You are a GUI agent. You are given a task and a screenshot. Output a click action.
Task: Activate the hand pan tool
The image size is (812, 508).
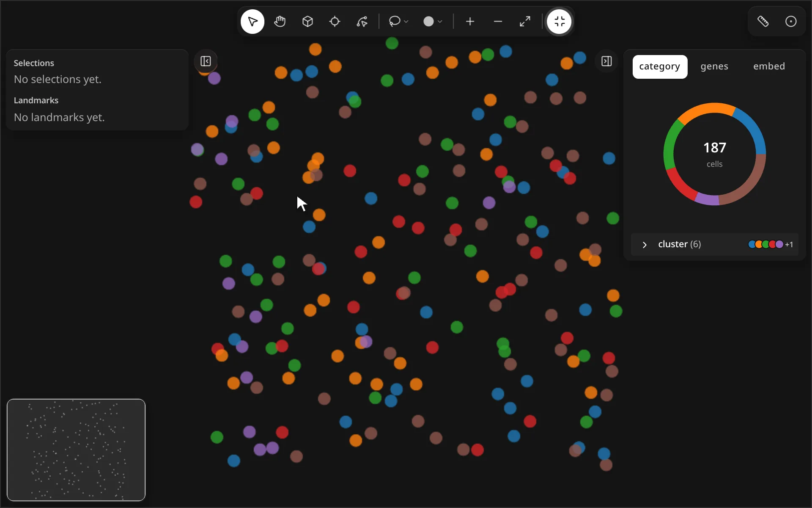[x=280, y=22]
